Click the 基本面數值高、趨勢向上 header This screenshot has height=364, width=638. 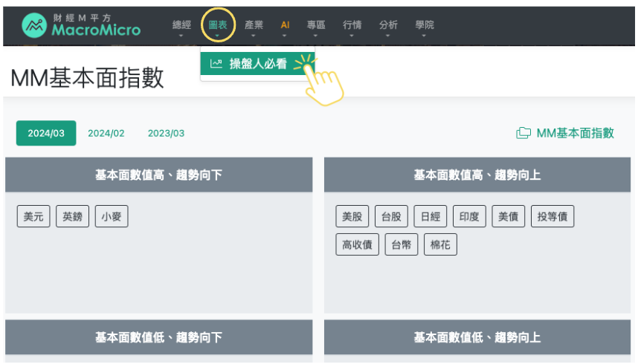click(x=477, y=175)
